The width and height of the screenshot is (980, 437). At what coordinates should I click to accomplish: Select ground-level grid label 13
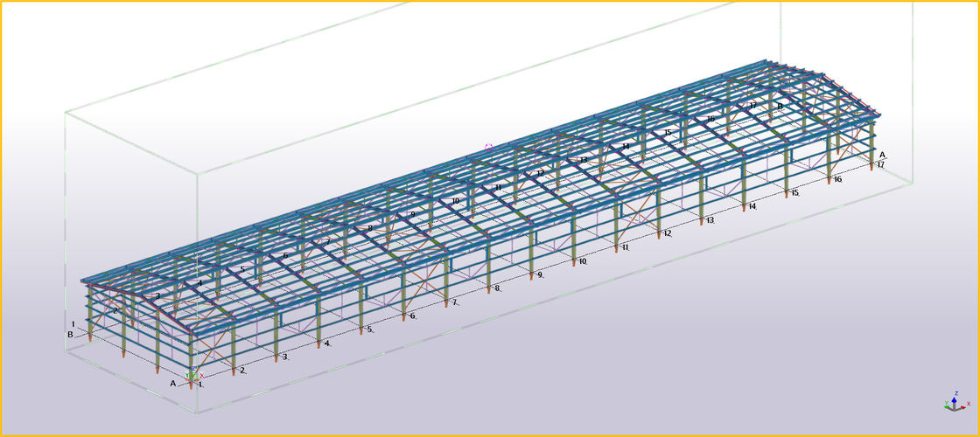[x=710, y=221]
